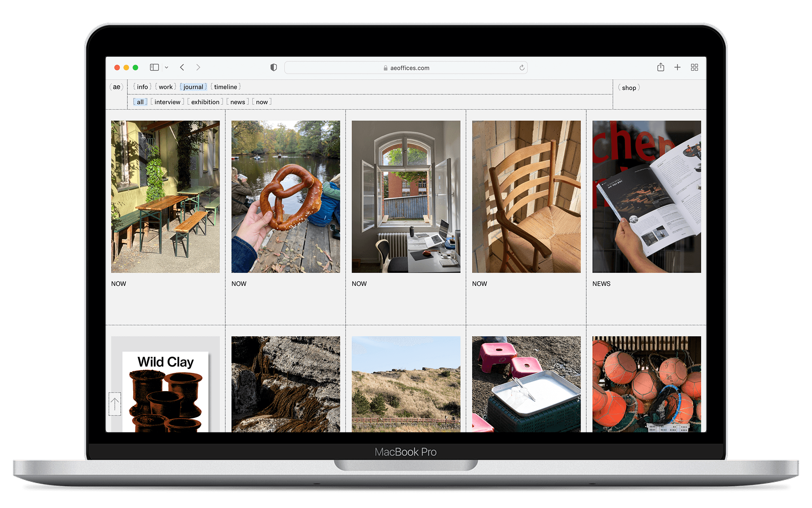Click the aeoffices.com address bar

tap(406, 68)
